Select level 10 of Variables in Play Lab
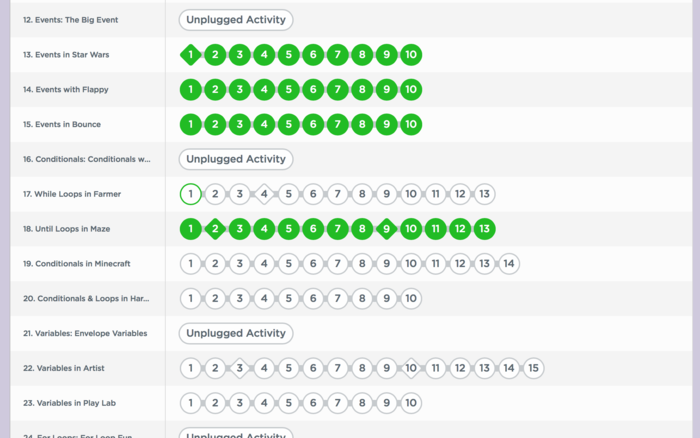Image resolution: width=700 pixels, height=438 pixels. 410,403
